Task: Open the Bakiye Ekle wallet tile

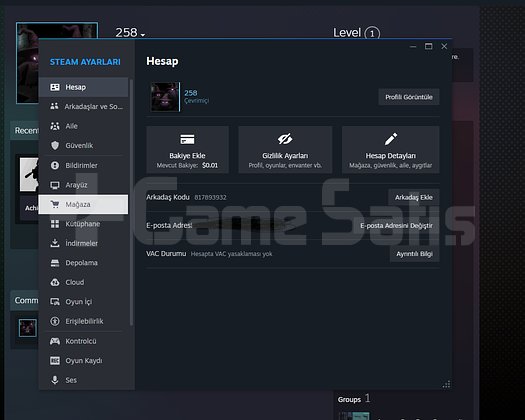Action: point(188,150)
